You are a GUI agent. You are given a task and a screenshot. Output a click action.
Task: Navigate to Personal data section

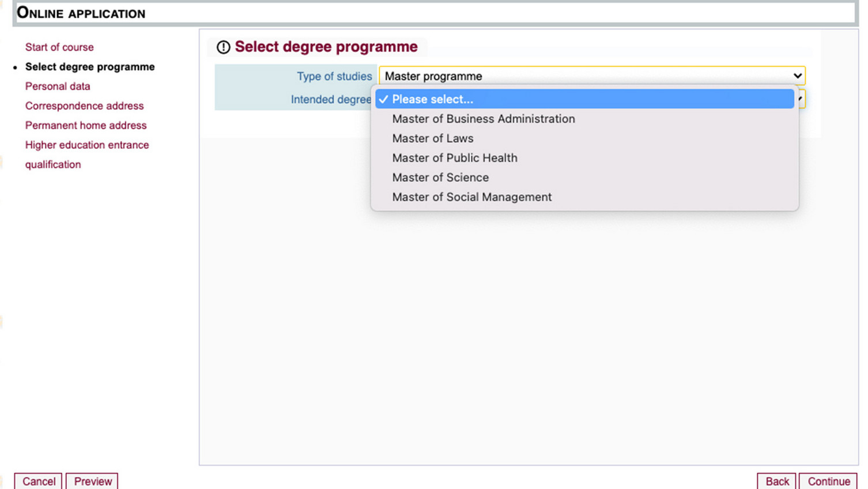click(x=58, y=86)
